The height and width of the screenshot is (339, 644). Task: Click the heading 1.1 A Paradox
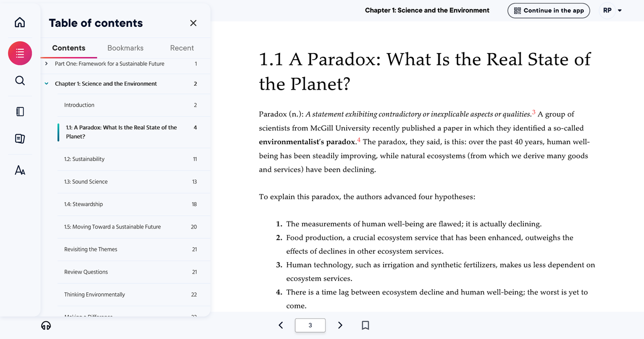click(425, 71)
